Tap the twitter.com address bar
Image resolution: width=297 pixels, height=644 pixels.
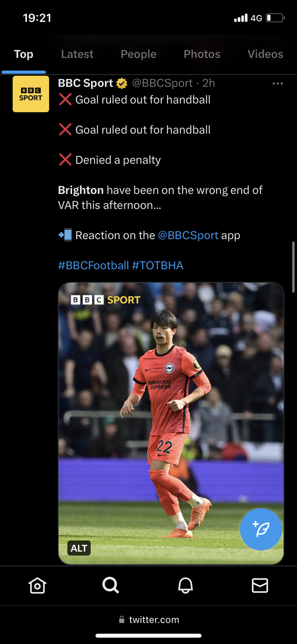click(x=154, y=619)
